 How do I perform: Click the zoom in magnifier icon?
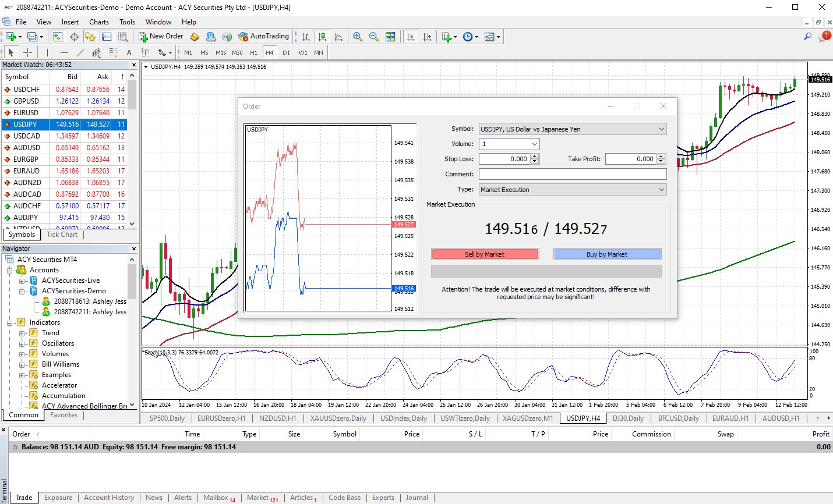pyautogui.click(x=358, y=37)
